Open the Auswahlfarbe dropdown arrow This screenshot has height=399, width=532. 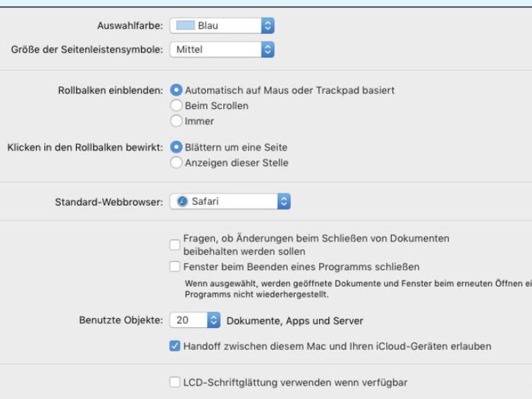pos(268,26)
